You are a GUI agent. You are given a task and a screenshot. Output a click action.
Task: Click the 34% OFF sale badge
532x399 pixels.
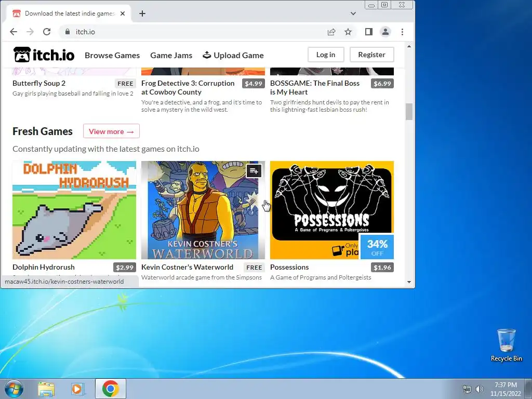coord(377,247)
